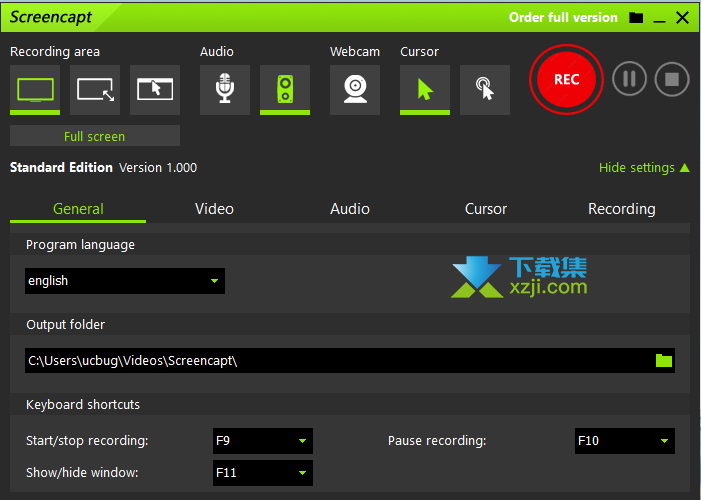Stop the recording

(x=671, y=79)
